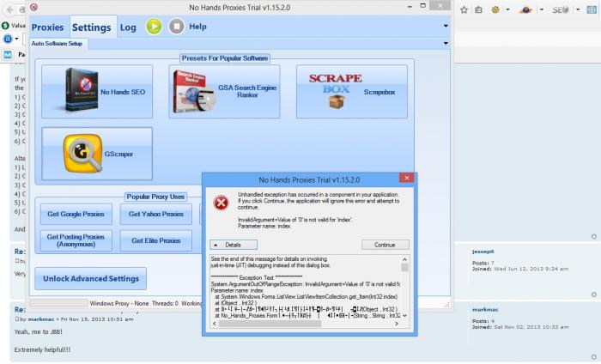Image resolution: width=601 pixels, height=364 pixels.
Task: Open jessepit user profile link
Action: (483, 252)
